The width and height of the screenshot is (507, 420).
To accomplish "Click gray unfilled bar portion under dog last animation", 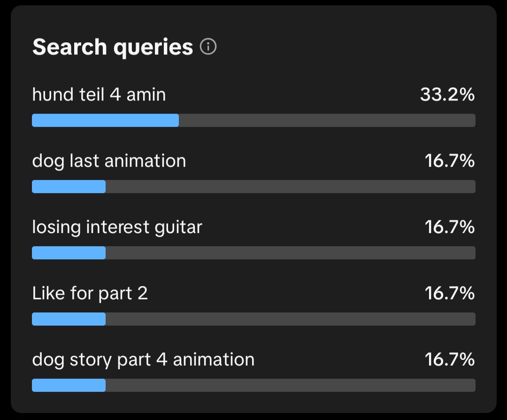I will pos(290,187).
